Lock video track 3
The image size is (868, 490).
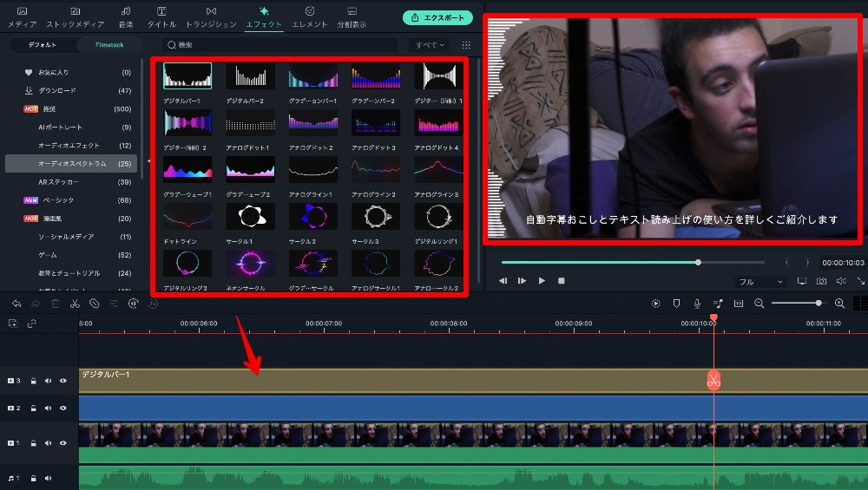click(33, 381)
